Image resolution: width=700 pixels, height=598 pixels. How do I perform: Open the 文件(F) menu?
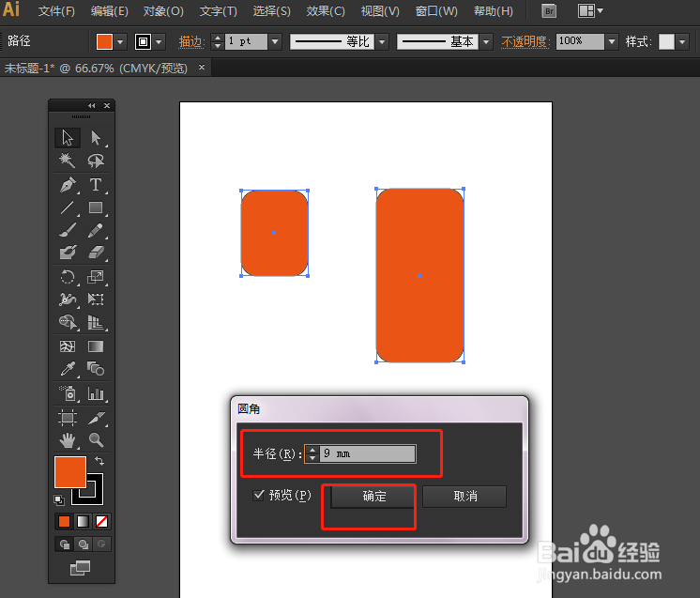pyautogui.click(x=56, y=11)
